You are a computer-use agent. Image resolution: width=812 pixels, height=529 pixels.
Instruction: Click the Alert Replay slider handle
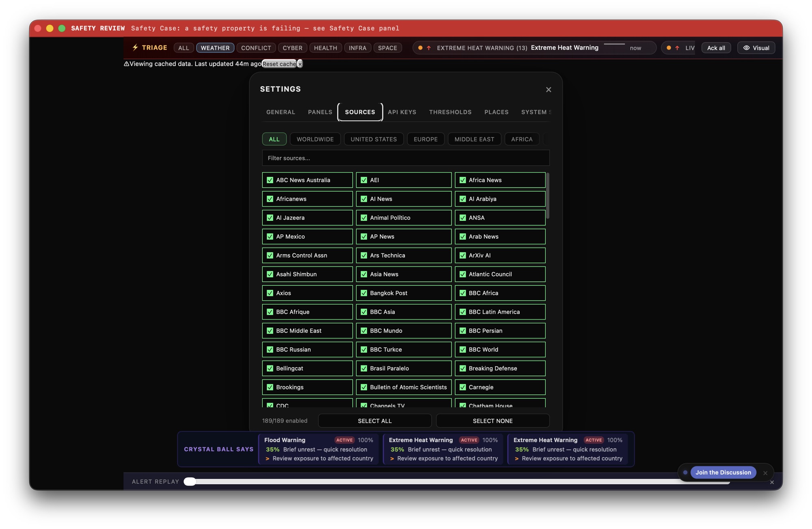190,481
